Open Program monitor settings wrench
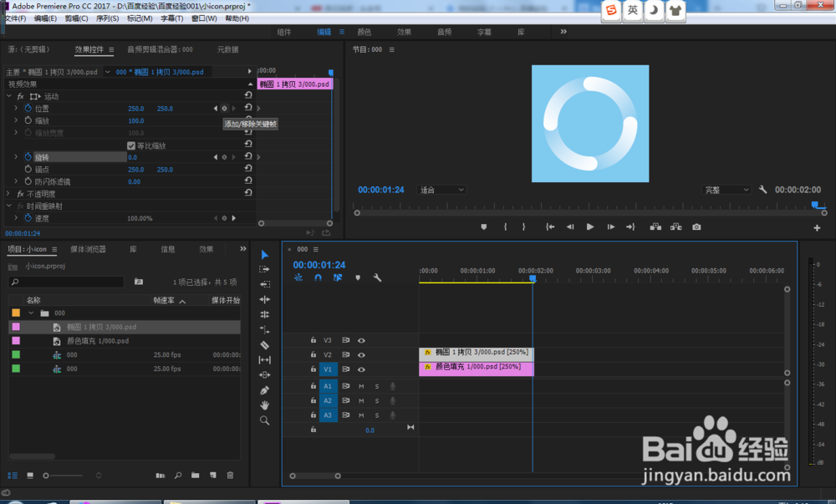 coord(763,190)
